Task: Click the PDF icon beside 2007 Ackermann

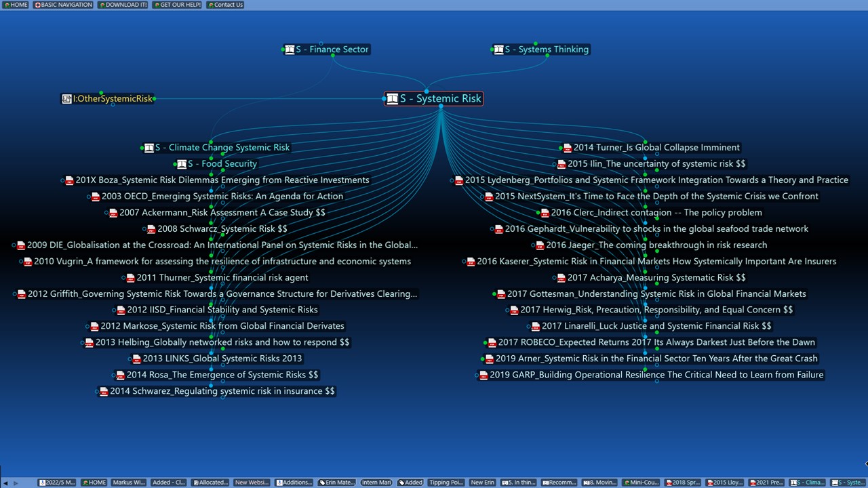Action: point(113,213)
